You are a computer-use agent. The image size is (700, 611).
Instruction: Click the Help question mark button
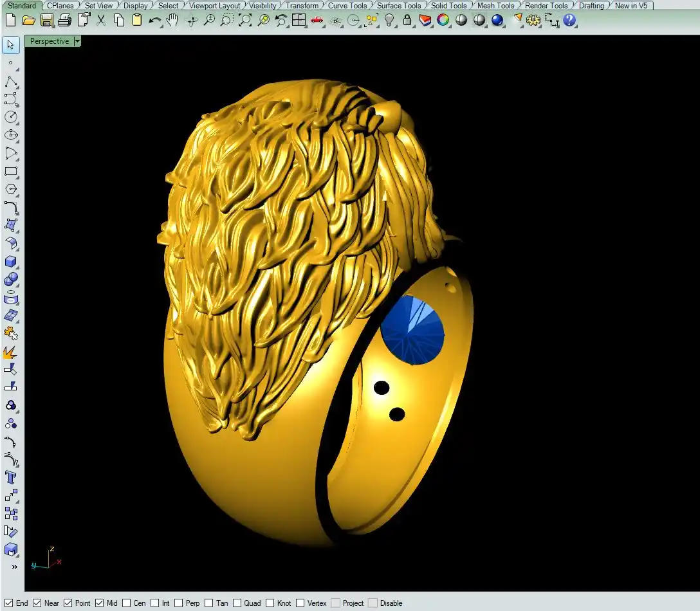tap(569, 20)
